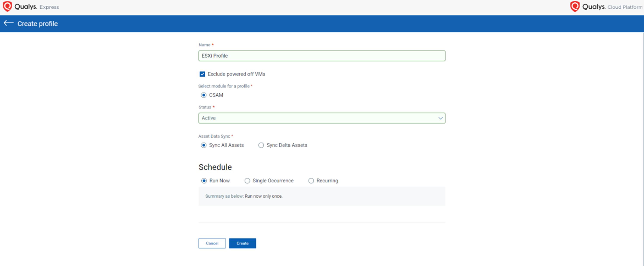This screenshot has height=266, width=644.
Task: Uncheck Exclude powered off VMs checkbox
Action: 202,74
